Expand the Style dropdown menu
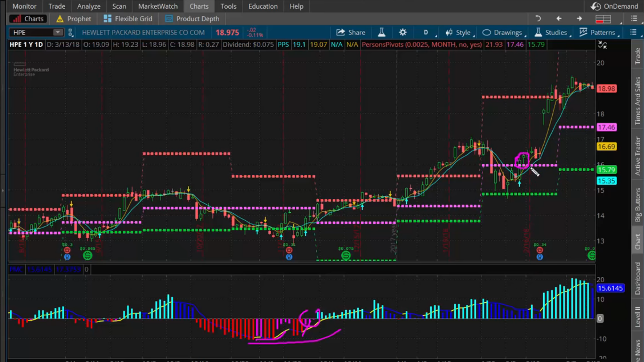644x362 pixels. click(459, 33)
